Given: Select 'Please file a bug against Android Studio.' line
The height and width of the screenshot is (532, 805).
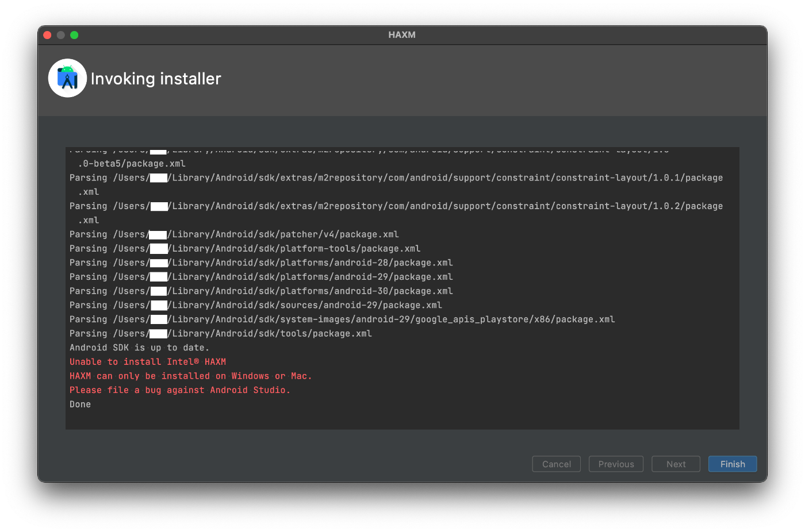Looking at the screenshot, I should pyautogui.click(x=180, y=390).
